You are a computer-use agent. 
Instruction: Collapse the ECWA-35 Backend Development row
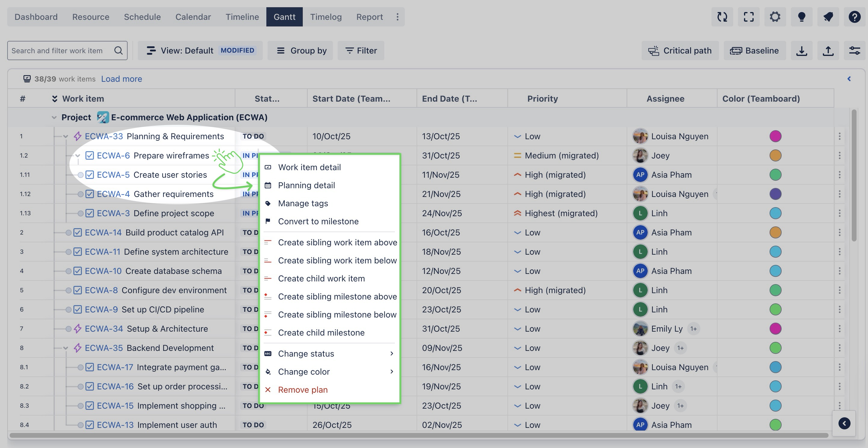coord(66,348)
